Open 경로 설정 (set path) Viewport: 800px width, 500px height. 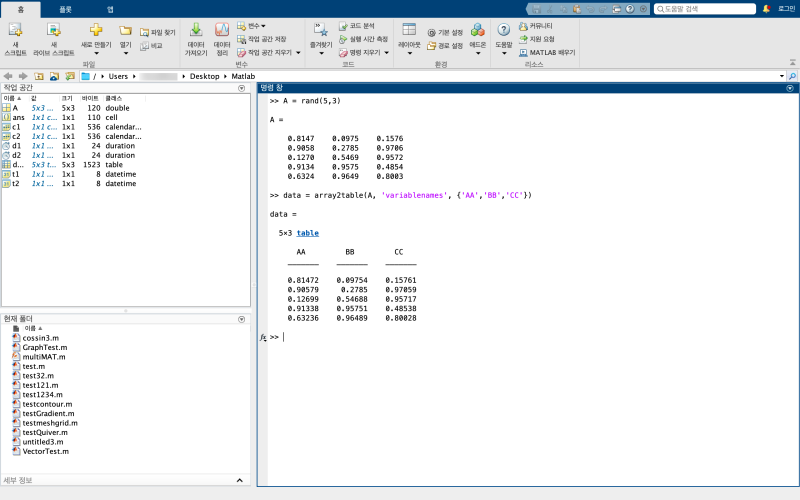click(445, 46)
